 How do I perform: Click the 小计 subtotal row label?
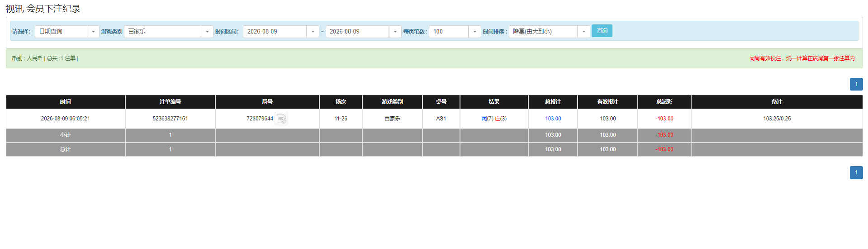tap(65, 135)
